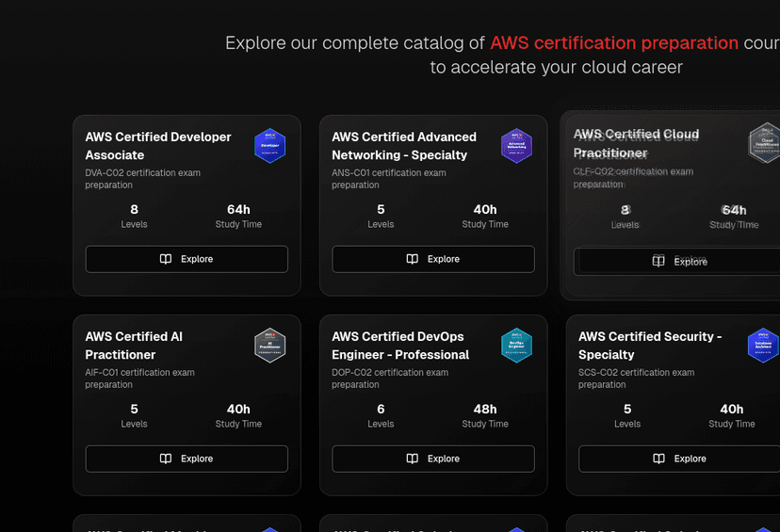Click the AWS Certified Security Specialty heading

[x=650, y=346]
